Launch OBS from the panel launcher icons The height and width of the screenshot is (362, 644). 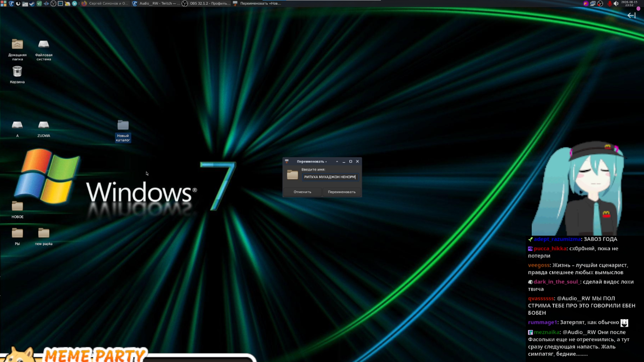pyautogui.click(x=53, y=3)
